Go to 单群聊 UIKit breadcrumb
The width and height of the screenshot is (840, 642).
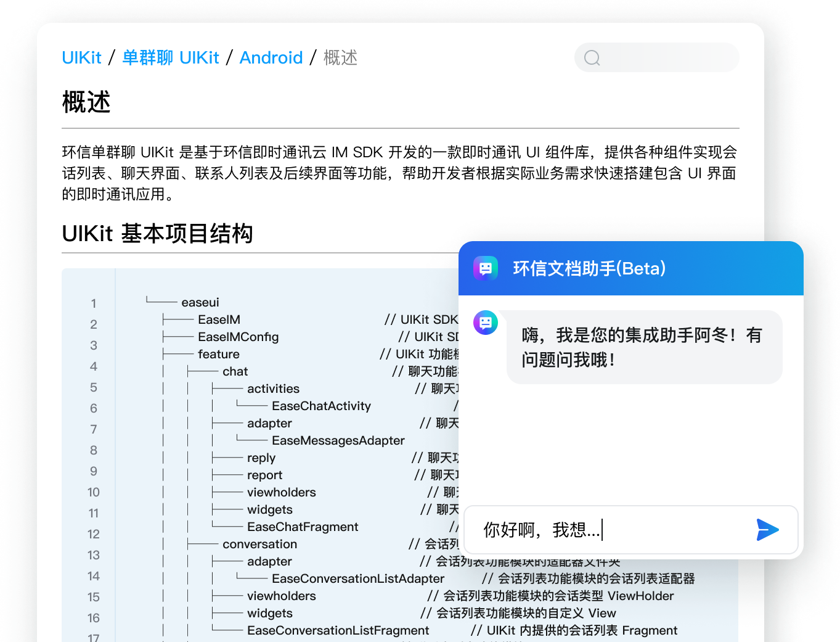pyautogui.click(x=171, y=58)
